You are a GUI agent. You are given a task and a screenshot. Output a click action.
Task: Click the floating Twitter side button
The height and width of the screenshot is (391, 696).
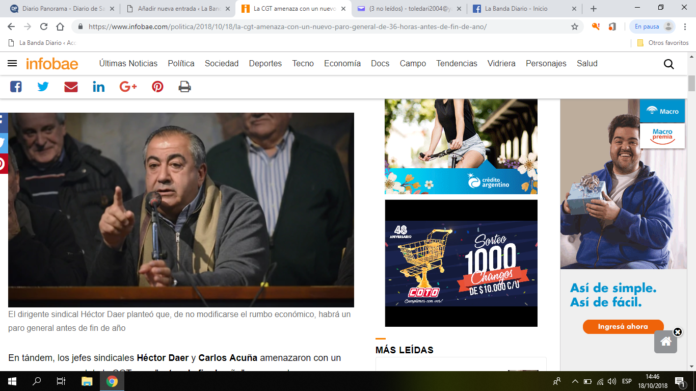[x=3, y=142]
